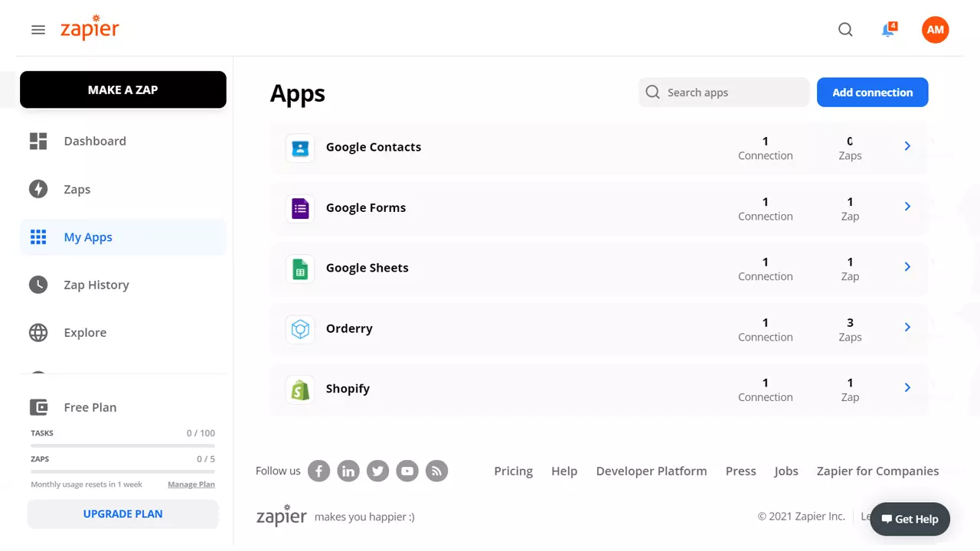Open the Get Help chat button
This screenshot has height=551, width=980.
tap(910, 519)
